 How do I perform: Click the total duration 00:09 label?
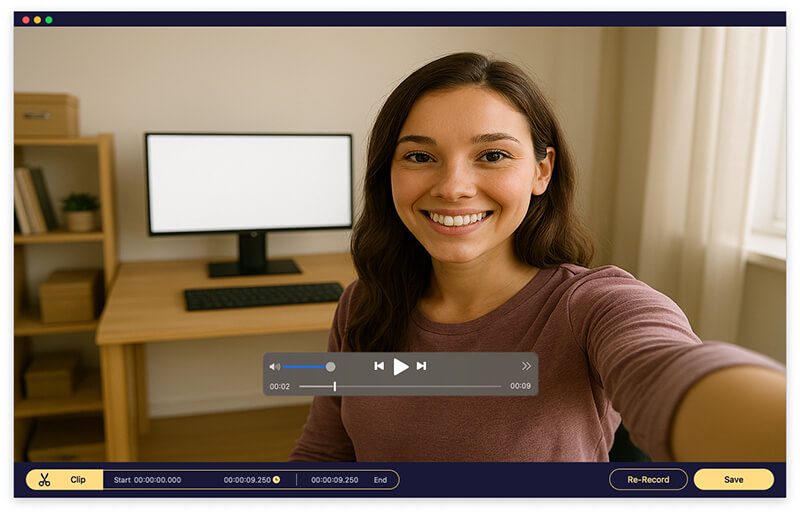click(520, 386)
